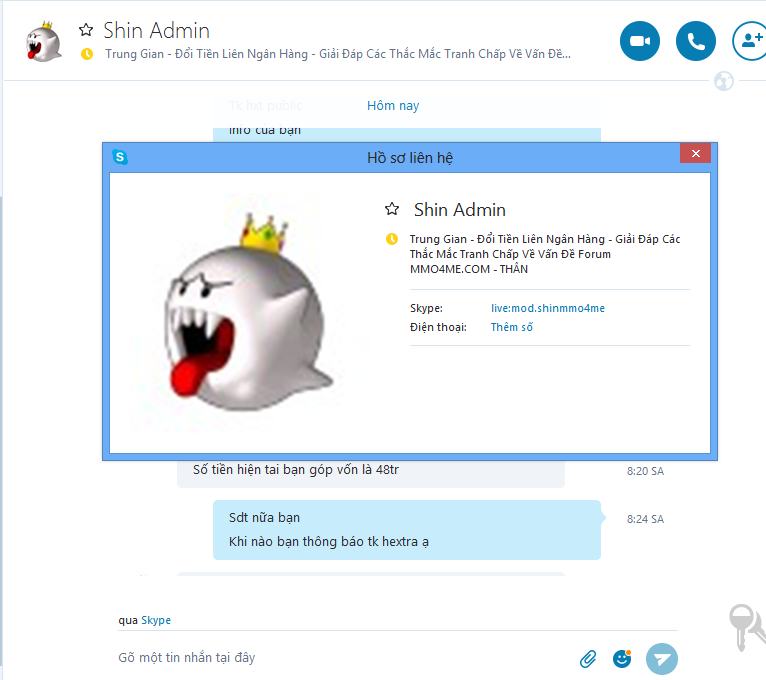Click the away status icon in profile dialog
Screen dimensions: 766x680
coord(392,239)
